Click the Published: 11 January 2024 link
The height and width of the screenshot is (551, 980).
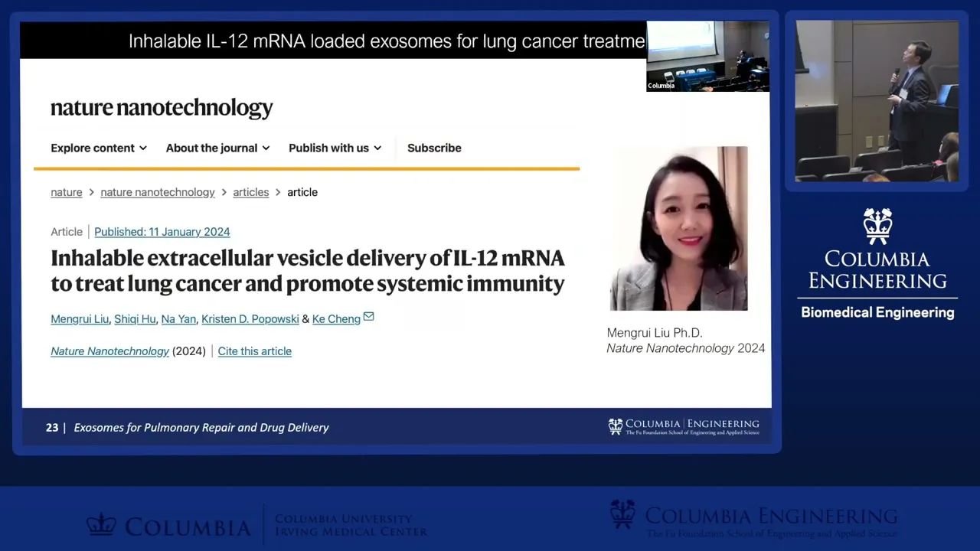[162, 232]
